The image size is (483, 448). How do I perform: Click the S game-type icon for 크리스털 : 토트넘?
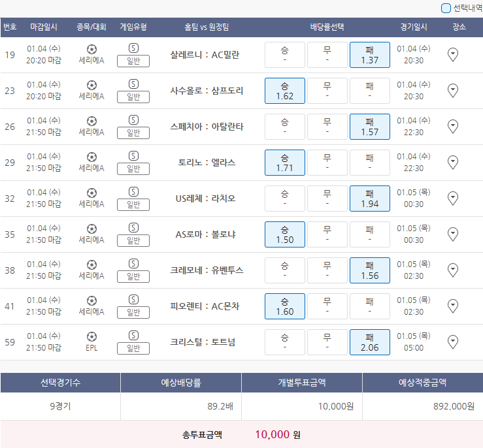coord(133,335)
